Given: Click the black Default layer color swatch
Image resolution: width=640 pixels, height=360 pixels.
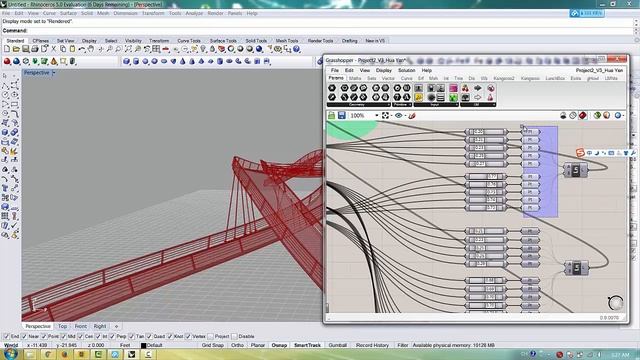Looking at the screenshot, I should pos(143,345).
